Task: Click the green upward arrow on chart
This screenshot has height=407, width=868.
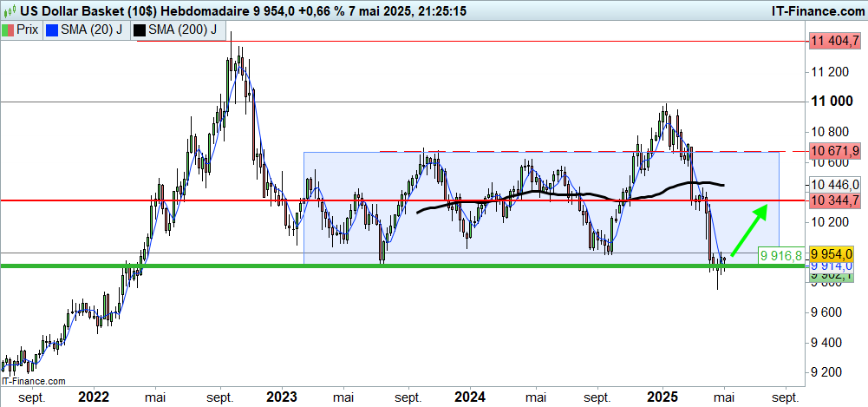Action: (x=748, y=230)
